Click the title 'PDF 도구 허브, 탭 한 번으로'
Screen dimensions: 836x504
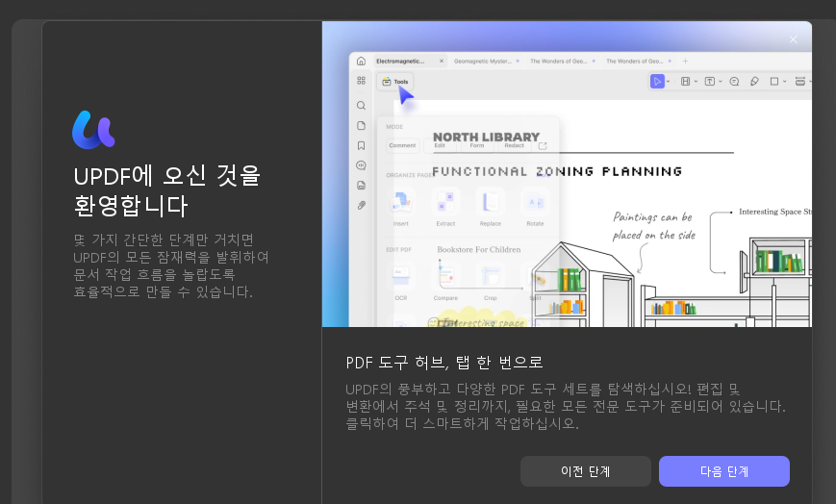444,363
